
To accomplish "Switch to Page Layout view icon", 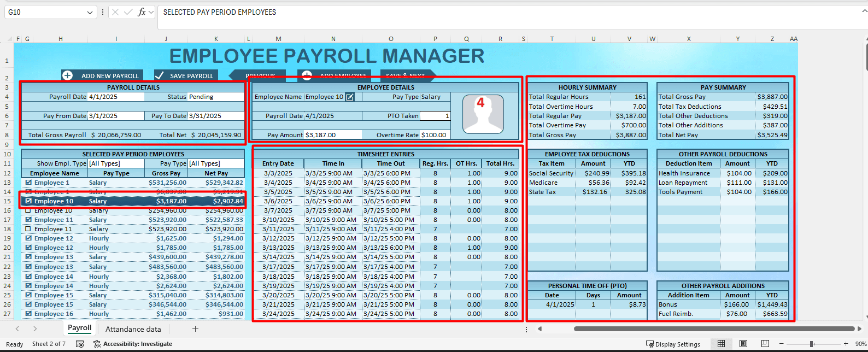I will (x=743, y=344).
